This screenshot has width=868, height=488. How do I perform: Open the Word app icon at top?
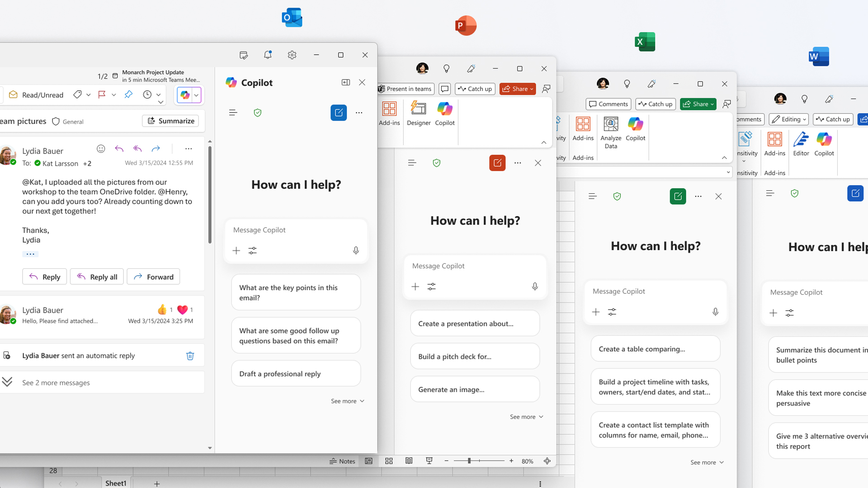click(x=819, y=56)
